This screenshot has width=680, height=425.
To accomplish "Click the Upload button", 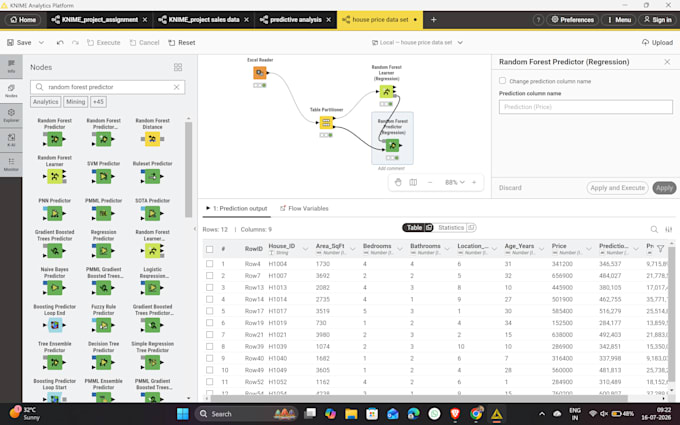I will (657, 42).
